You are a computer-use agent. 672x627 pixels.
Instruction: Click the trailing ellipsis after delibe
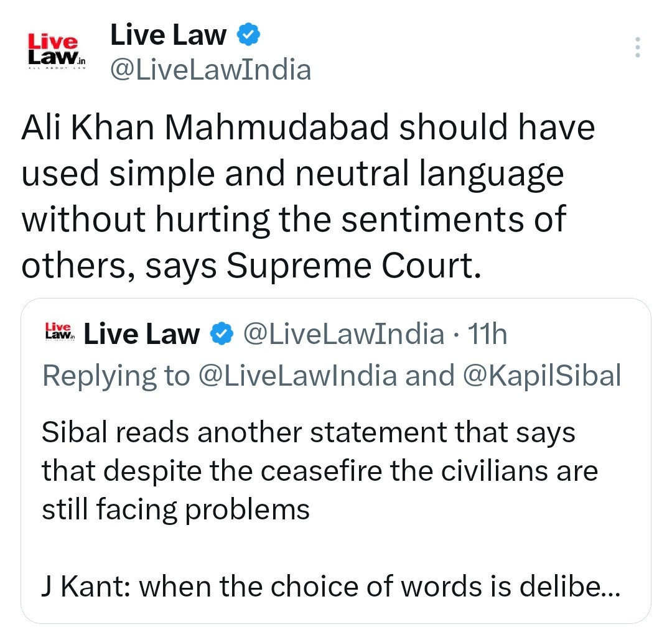(x=611, y=592)
